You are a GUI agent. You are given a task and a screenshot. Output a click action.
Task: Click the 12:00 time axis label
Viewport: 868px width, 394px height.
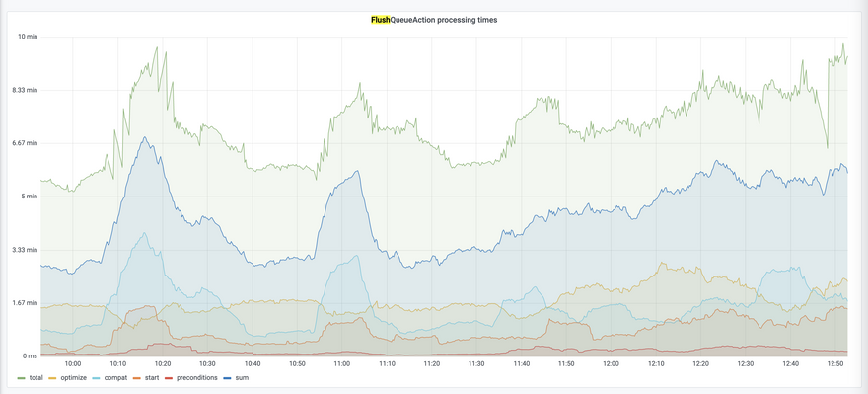tap(612, 364)
